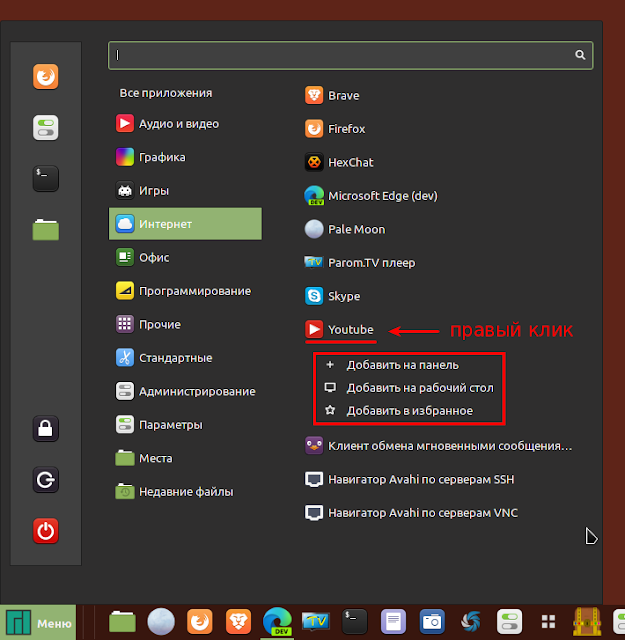Open the "Стандартные" category
Viewport: 625px width, 640px height.
click(x=185, y=358)
